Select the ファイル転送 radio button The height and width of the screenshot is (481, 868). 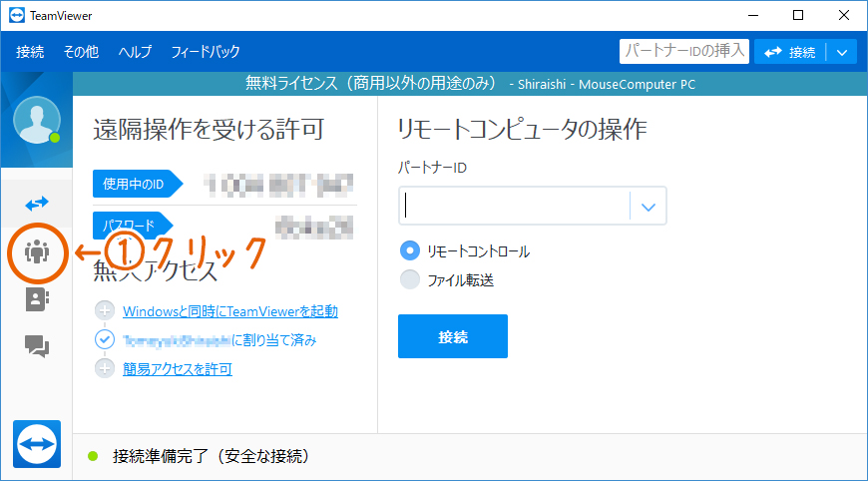[x=410, y=279]
